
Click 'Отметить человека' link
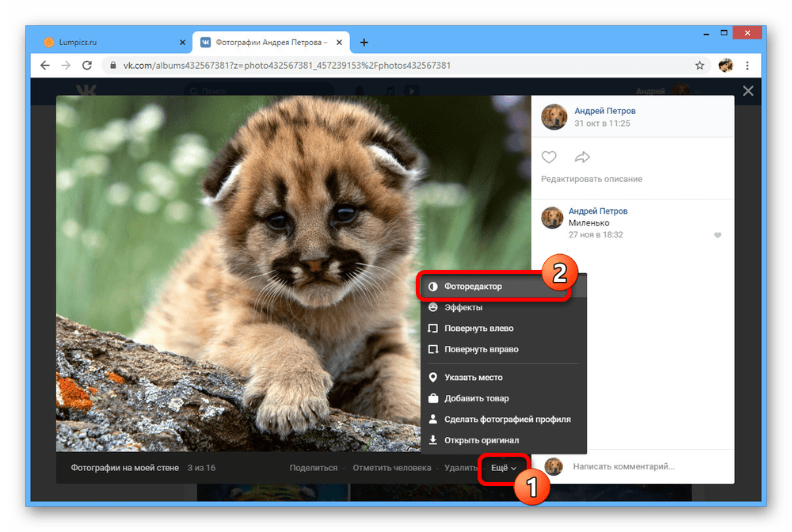click(391, 468)
